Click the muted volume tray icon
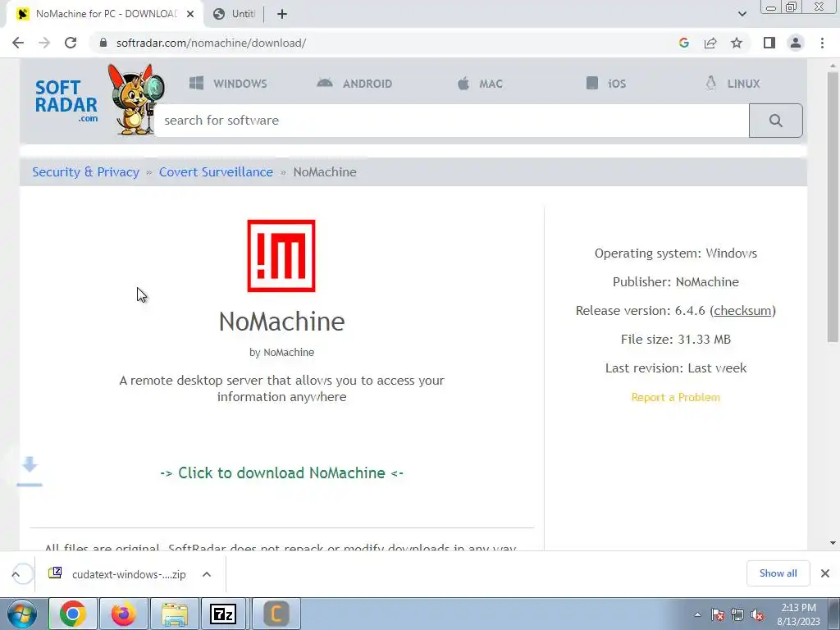Image resolution: width=840 pixels, height=630 pixels. 757,614
